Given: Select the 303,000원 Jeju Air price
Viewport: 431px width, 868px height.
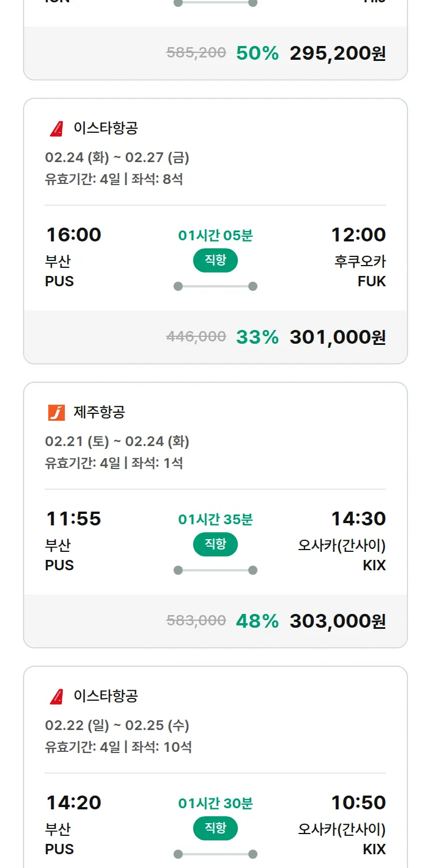Looking at the screenshot, I should pyautogui.click(x=337, y=621).
